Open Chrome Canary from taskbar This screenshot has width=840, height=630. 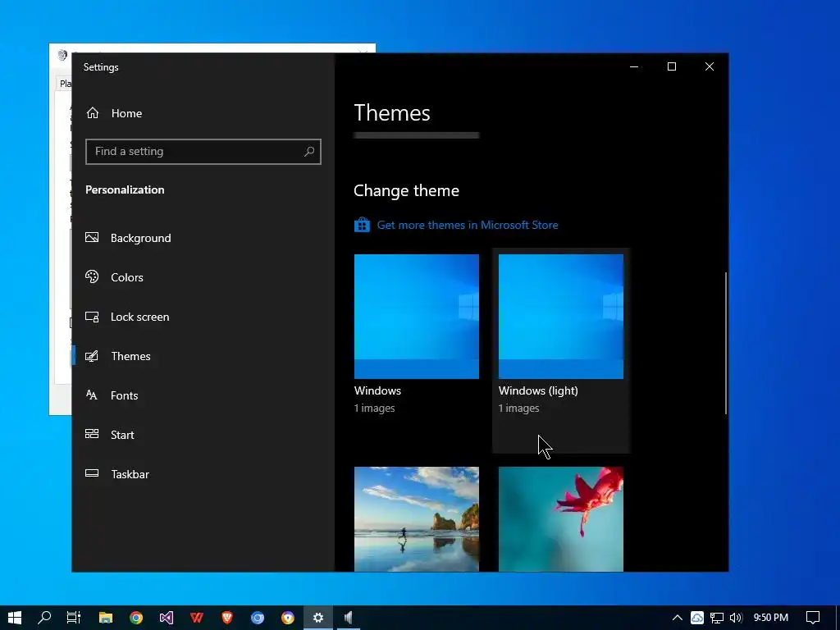[288, 618]
